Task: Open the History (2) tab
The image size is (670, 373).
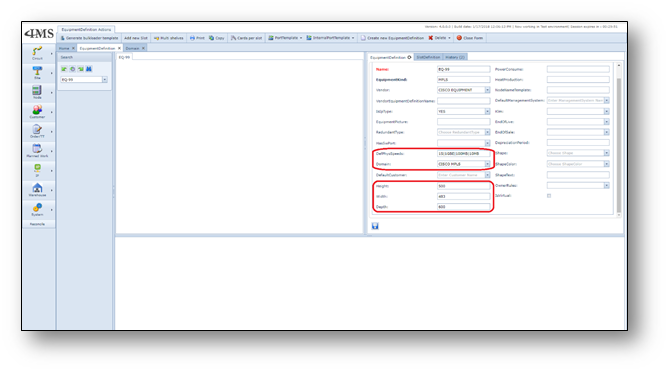Action: click(455, 57)
